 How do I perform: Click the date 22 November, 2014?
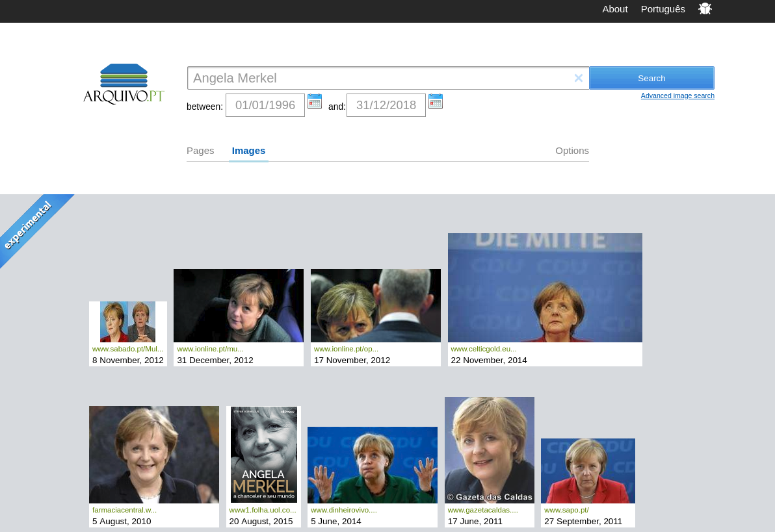tap(489, 360)
